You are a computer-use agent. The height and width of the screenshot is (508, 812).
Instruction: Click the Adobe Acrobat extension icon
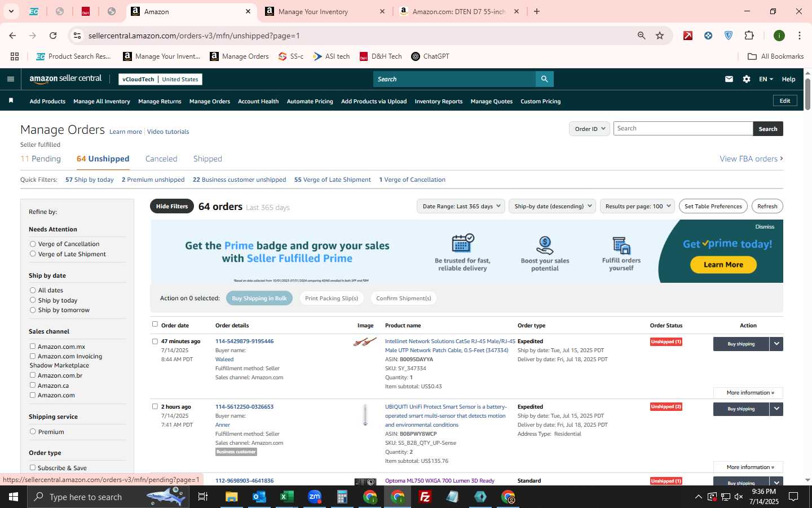tap(688, 36)
